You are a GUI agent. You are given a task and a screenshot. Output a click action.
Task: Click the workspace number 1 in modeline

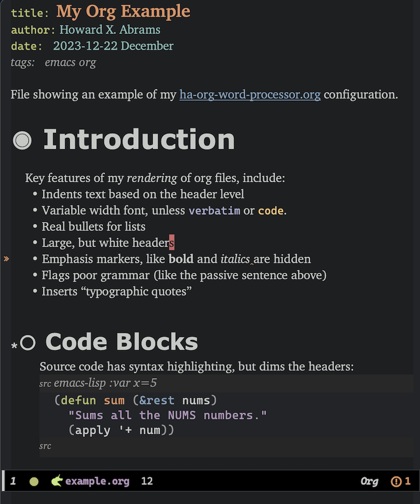point(13,481)
